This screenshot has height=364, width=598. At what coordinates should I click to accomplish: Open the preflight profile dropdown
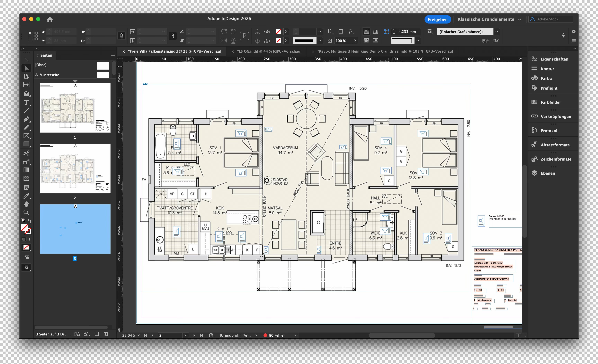[257, 335]
